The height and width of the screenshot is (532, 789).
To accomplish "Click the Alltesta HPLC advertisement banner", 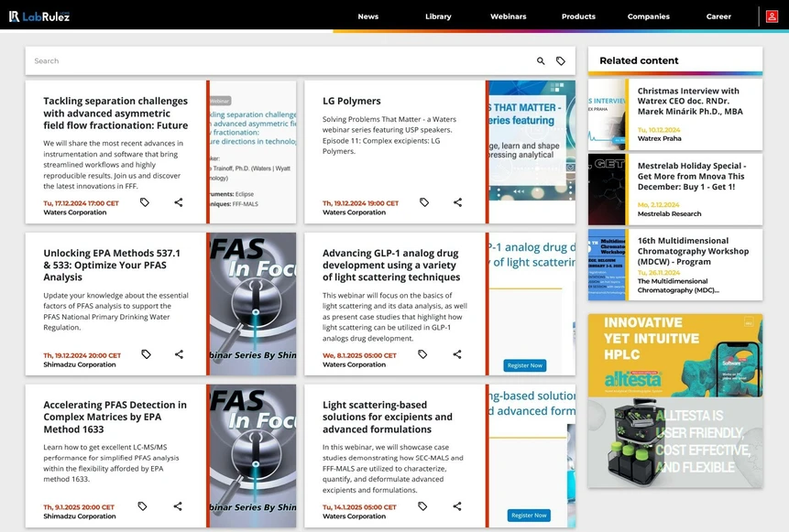I will 675,401.
